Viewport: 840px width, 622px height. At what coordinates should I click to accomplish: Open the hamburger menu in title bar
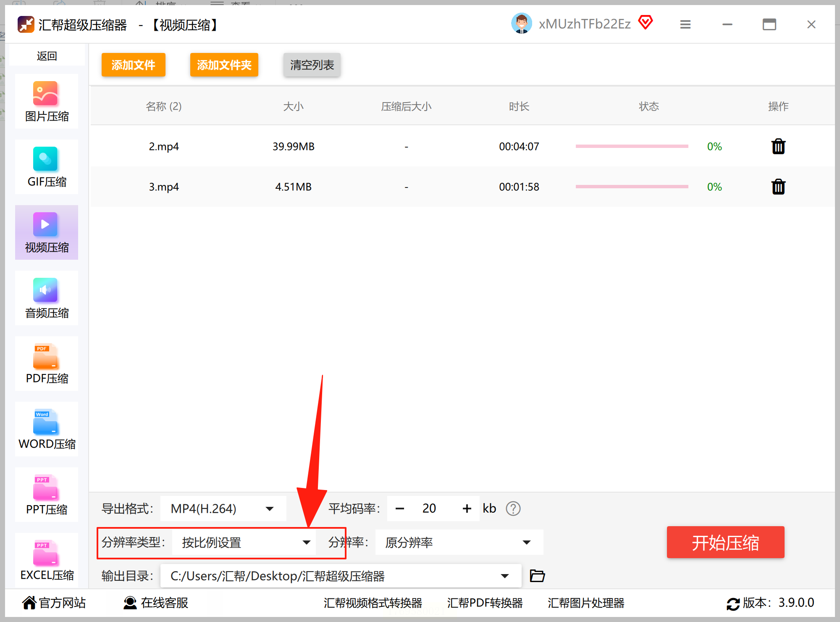pos(685,24)
